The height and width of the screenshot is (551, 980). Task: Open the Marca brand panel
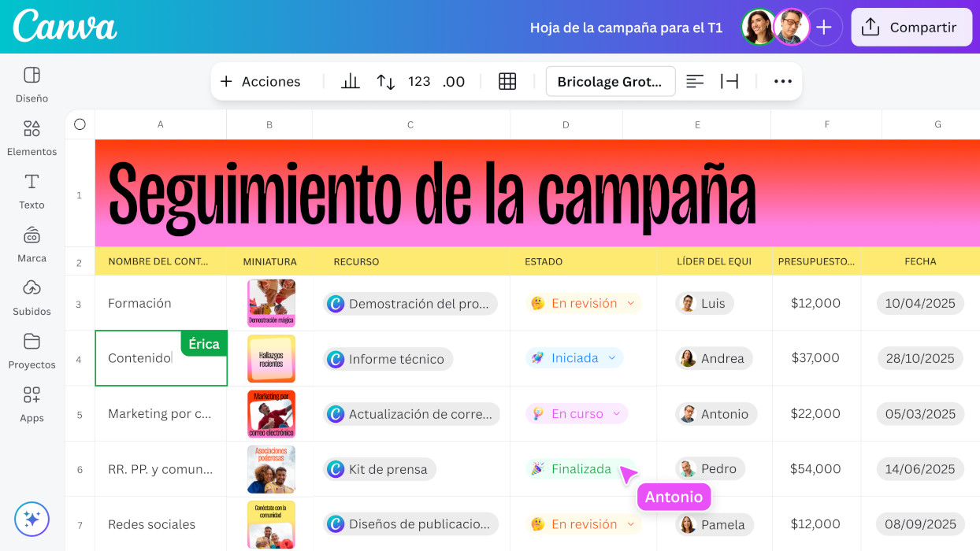[32, 245]
